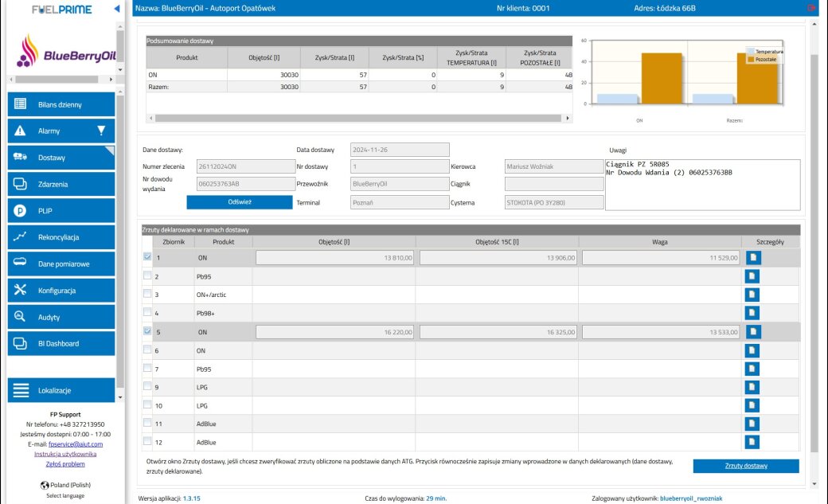Click the Data dostawy date field
This screenshot has width=828, height=504.
tap(400, 150)
